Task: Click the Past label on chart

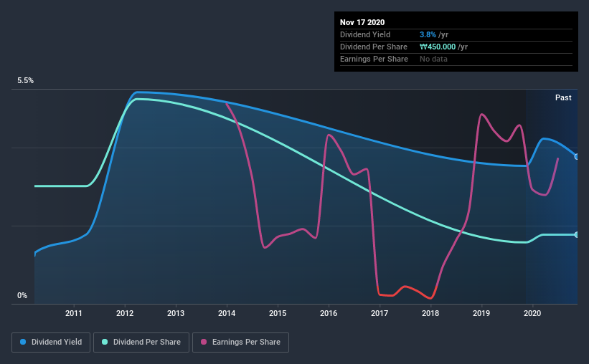Action: click(x=563, y=97)
